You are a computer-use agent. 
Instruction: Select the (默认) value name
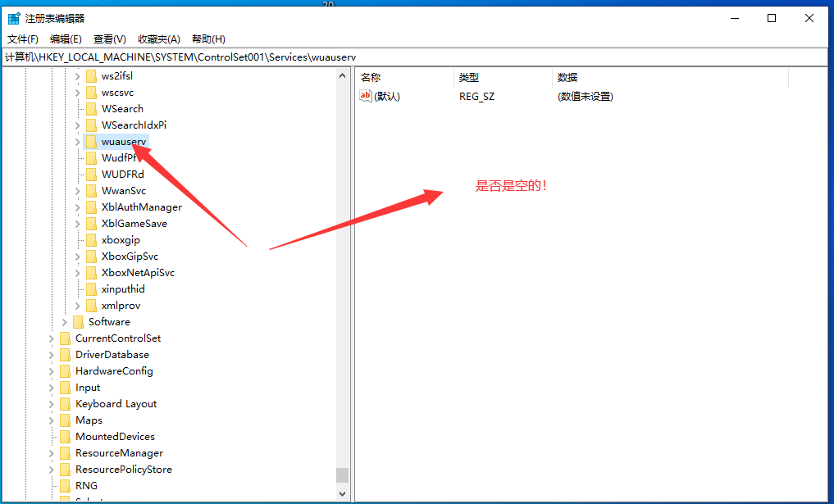(x=387, y=97)
